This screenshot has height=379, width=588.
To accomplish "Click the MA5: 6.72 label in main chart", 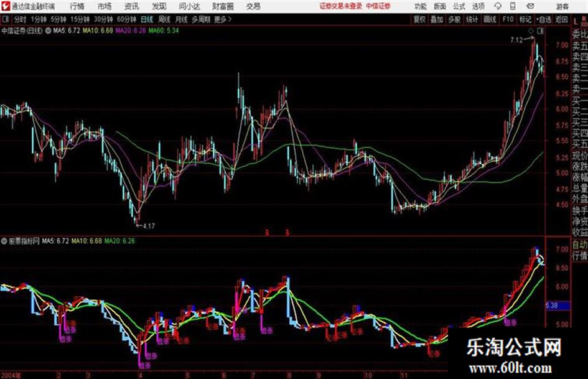I will pos(67,30).
